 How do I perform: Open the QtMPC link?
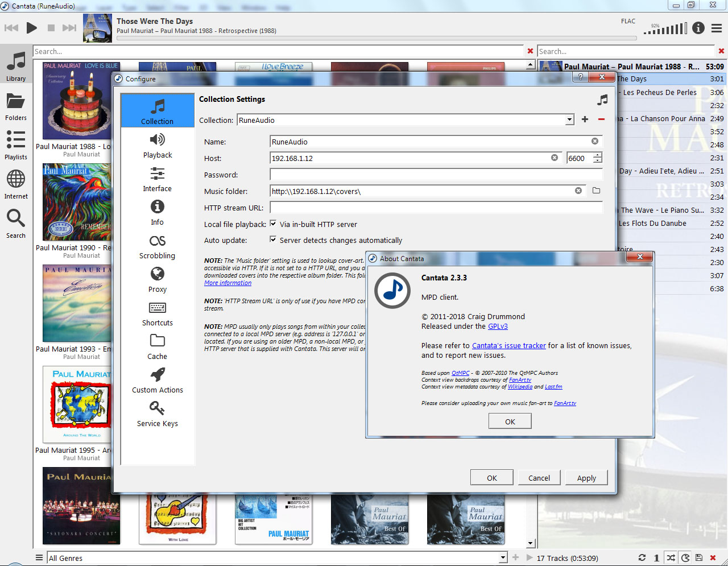point(461,373)
